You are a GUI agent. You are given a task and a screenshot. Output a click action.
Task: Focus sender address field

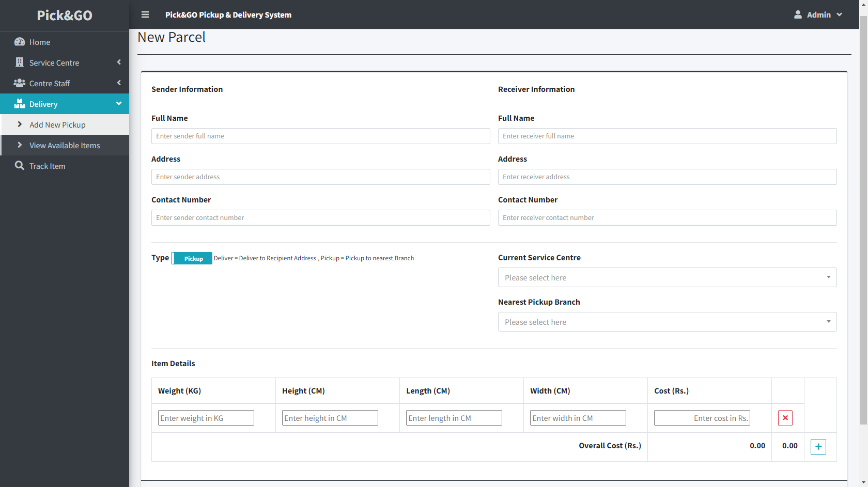(x=320, y=177)
